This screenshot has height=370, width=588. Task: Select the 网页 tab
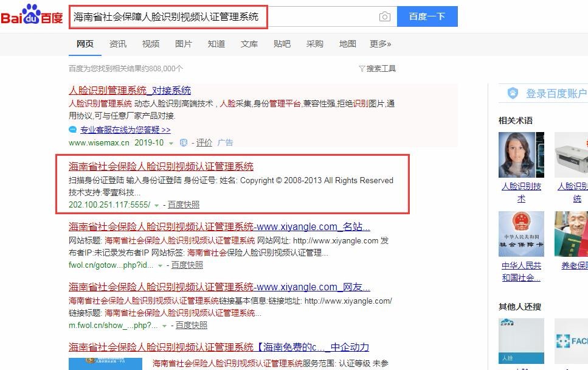[85, 44]
